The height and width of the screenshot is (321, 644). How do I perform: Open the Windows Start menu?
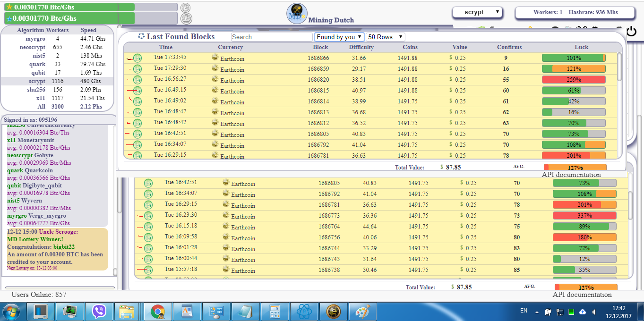coord(11,312)
